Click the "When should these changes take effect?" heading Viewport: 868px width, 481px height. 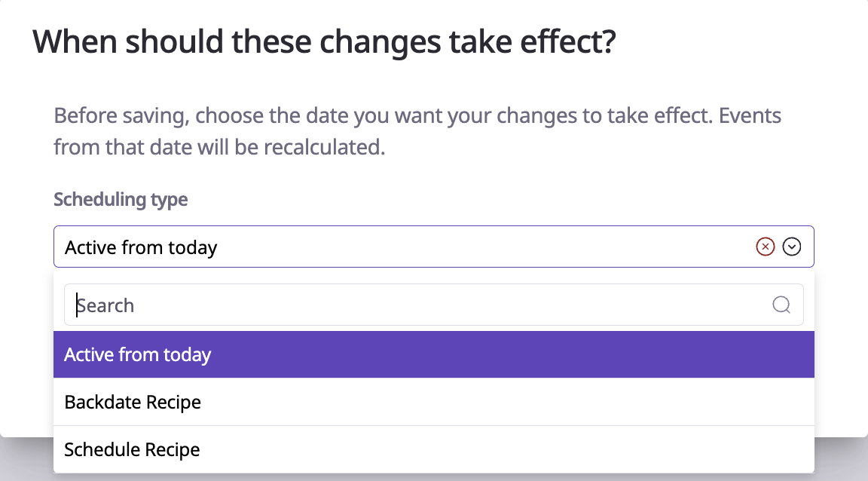[x=325, y=42]
